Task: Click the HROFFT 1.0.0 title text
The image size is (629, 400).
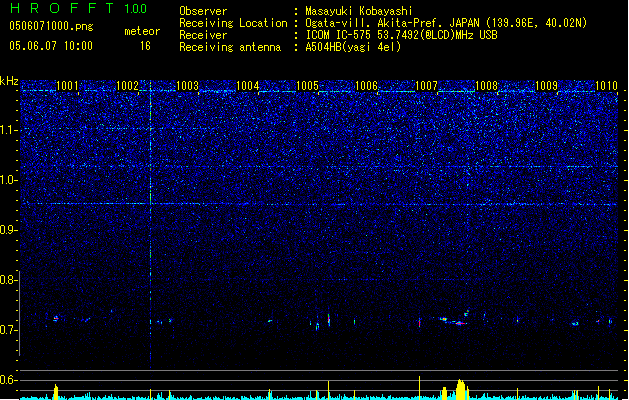Action: 78,8
